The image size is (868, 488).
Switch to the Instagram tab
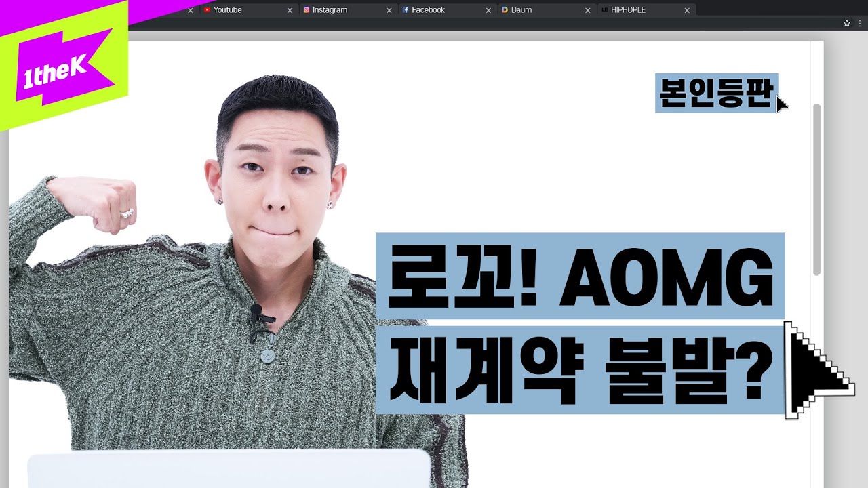(347, 10)
